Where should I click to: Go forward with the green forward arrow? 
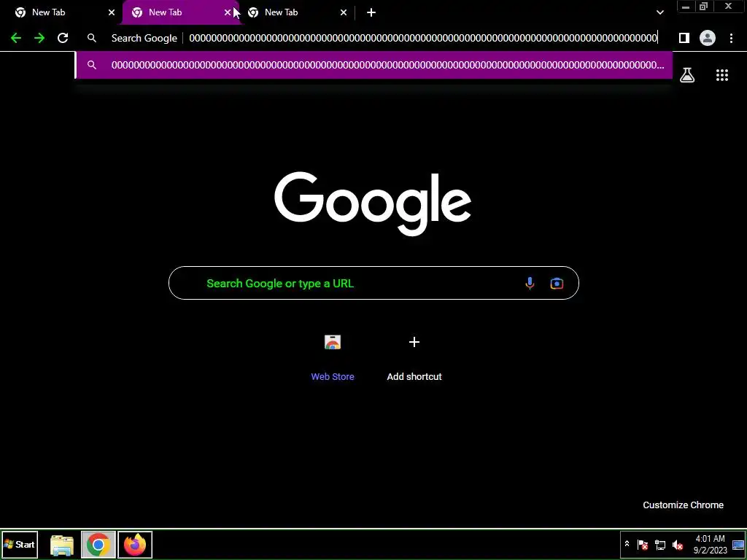click(x=39, y=38)
